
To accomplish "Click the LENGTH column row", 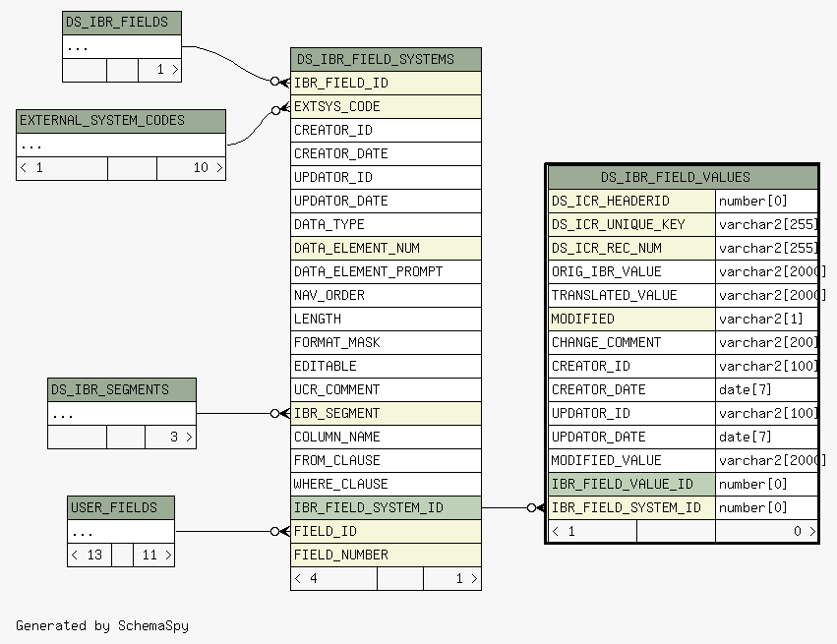I will coord(386,320).
